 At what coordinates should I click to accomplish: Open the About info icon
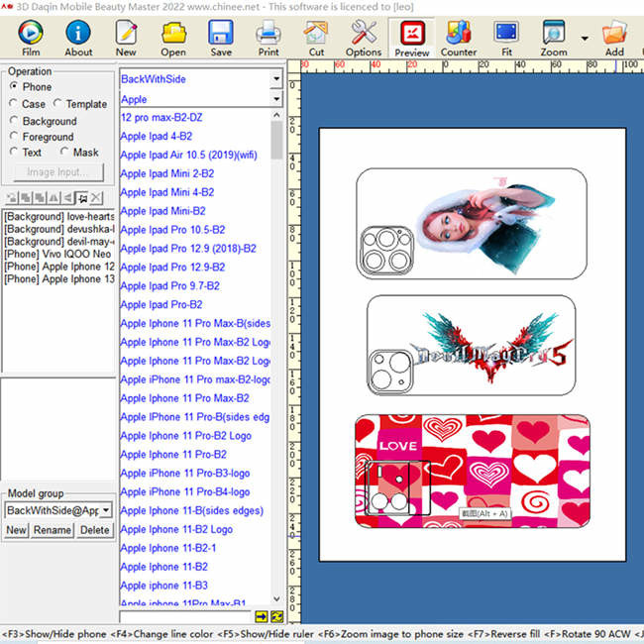pyautogui.click(x=78, y=38)
